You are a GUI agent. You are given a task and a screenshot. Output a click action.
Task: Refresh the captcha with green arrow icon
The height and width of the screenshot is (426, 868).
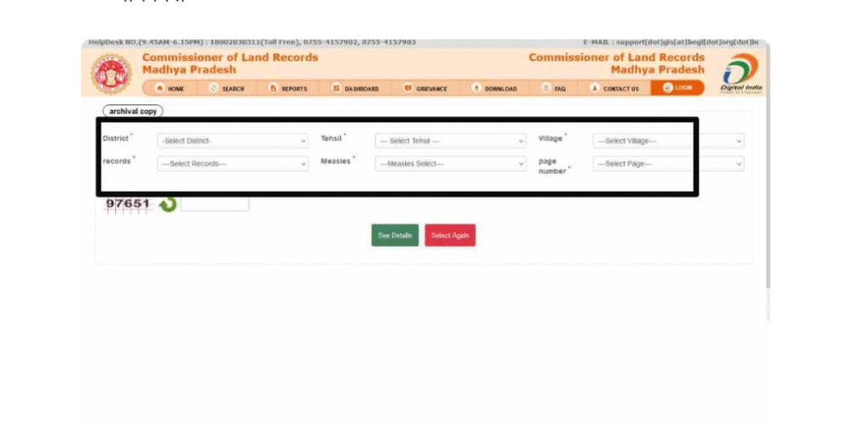(167, 204)
